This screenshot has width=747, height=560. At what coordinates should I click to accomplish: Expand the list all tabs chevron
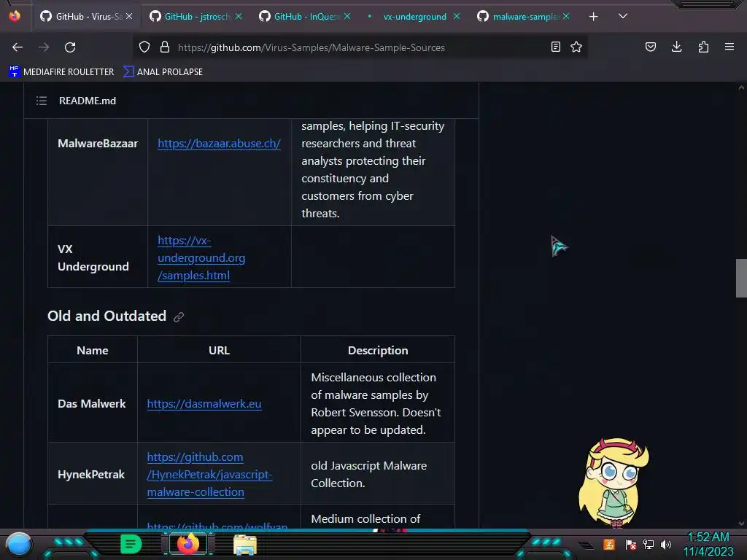[623, 16]
